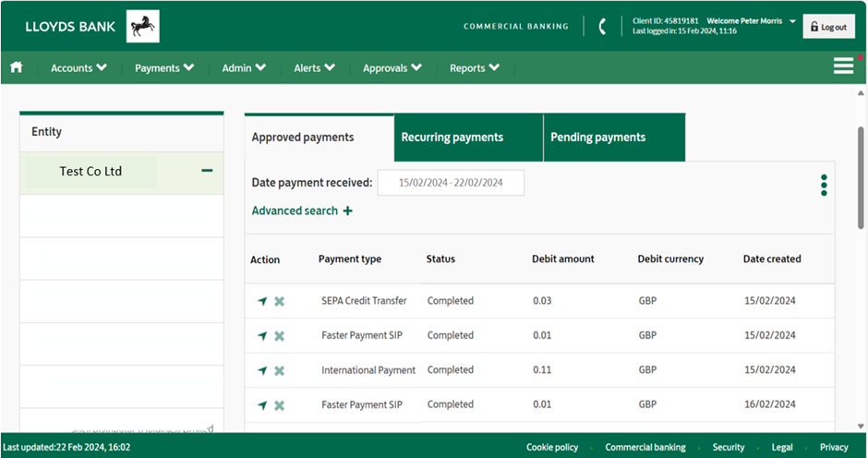Click the Action column header

point(265,259)
